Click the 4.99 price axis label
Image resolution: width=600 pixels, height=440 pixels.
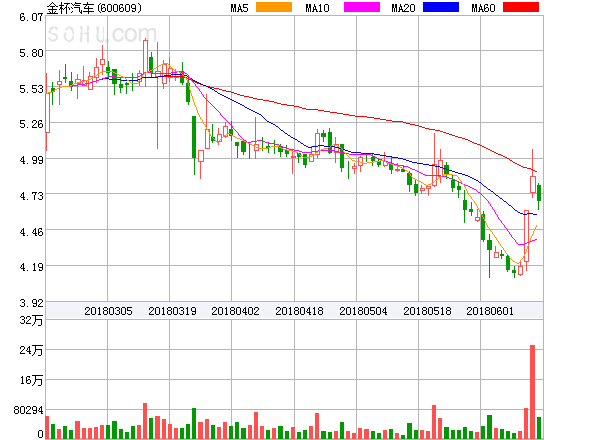click(31, 159)
